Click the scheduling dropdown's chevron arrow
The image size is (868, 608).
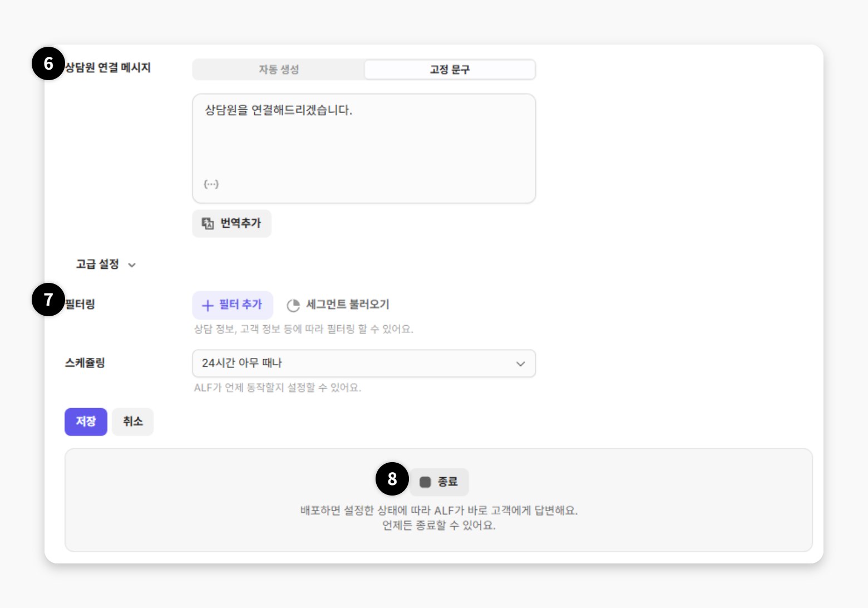[x=521, y=364]
